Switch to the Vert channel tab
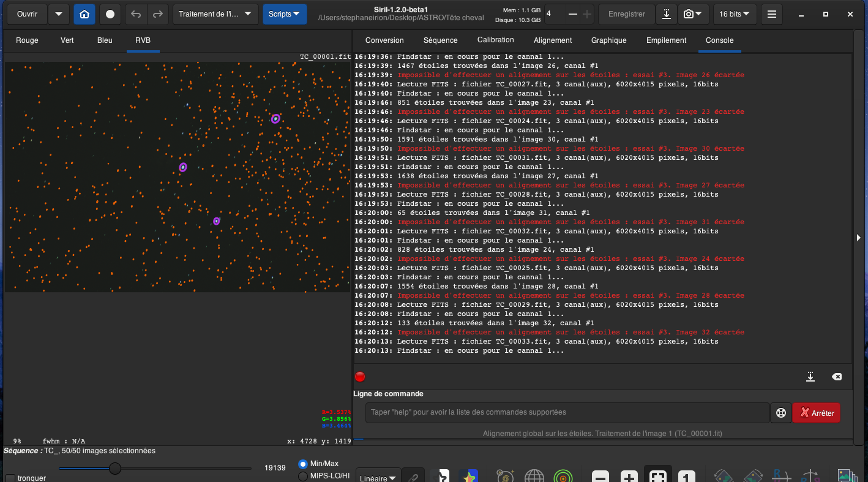The image size is (868, 482). tap(67, 40)
